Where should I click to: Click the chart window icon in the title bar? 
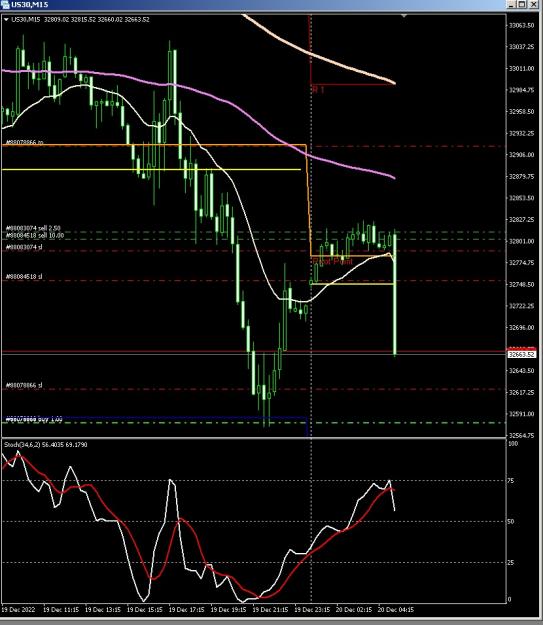5,4
